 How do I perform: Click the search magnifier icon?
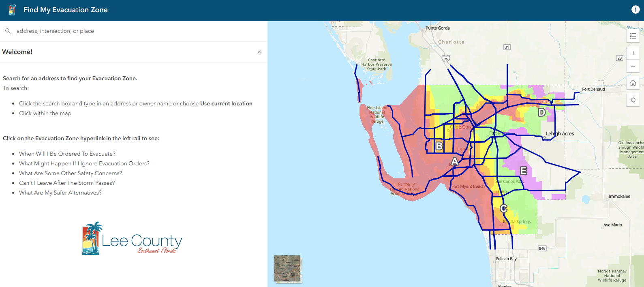click(x=8, y=31)
